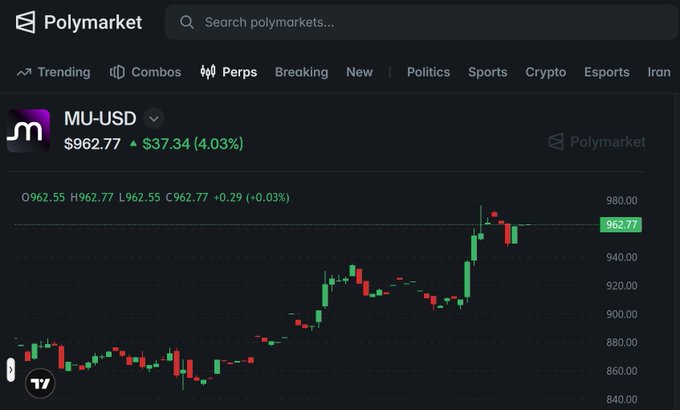Click the $37.34 (4.03%) change value

(193, 144)
